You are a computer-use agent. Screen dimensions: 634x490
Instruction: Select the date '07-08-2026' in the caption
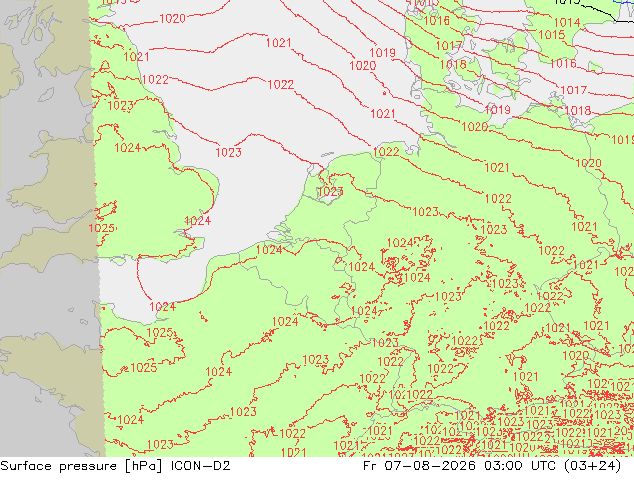[x=430, y=466]
